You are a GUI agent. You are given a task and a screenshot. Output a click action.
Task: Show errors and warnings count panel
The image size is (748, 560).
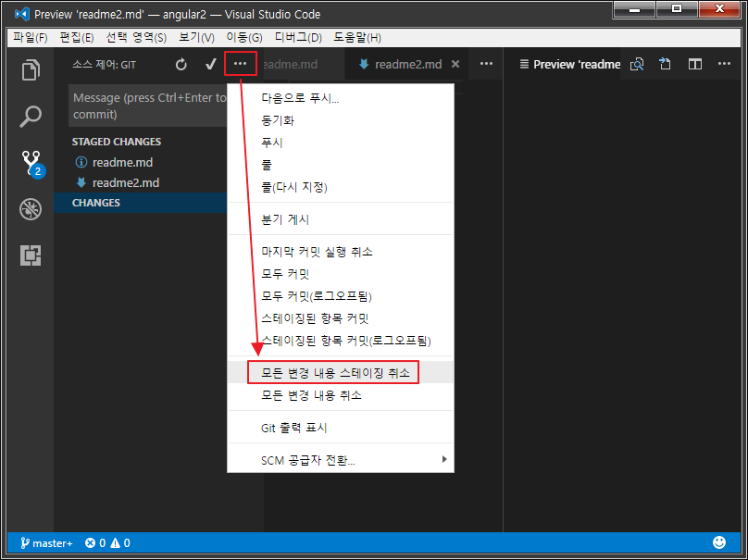(107, 543)
